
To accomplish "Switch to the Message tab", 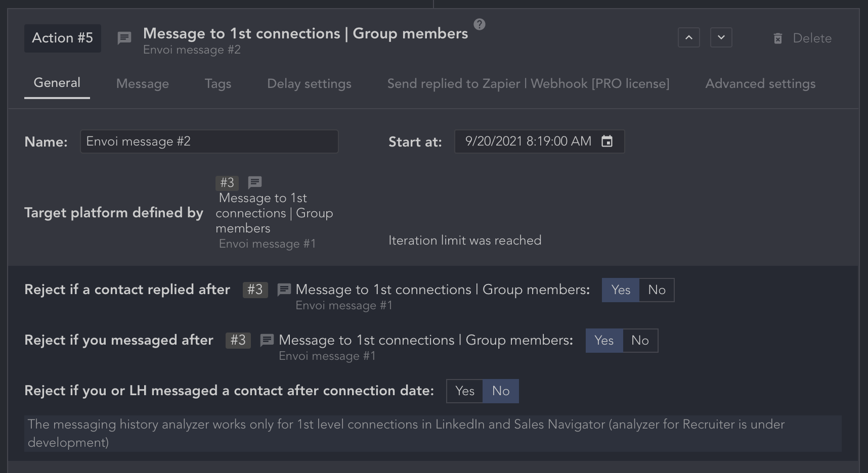I will [x=143, y=84].
